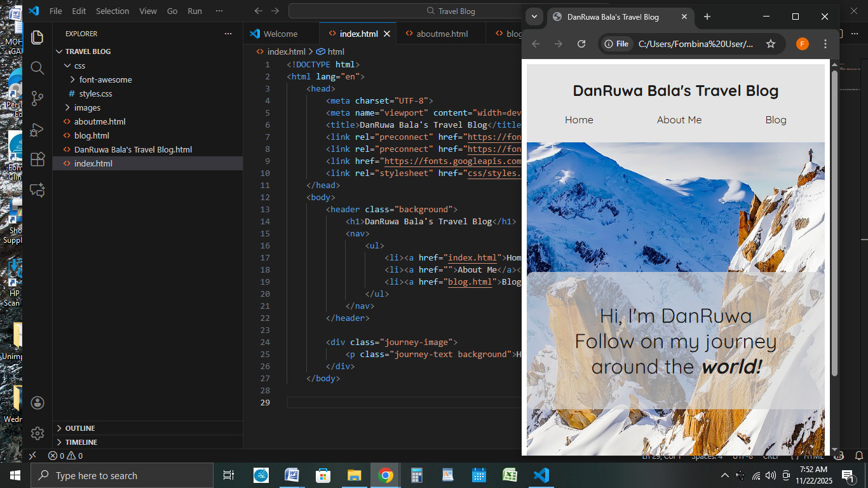Open blog.html in Explorer tree
Image resolution: width=868 pixels, height=488 pixels.
[x=92, y=135]
